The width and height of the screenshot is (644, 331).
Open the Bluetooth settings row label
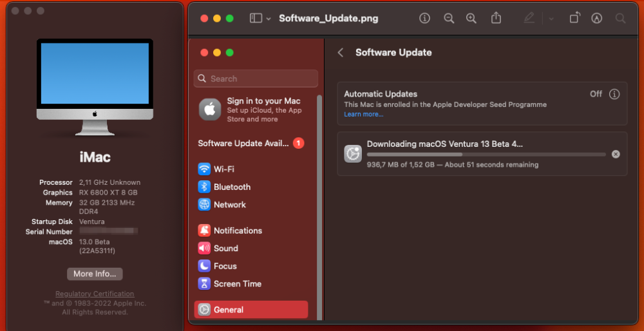[x=232, y=187]
